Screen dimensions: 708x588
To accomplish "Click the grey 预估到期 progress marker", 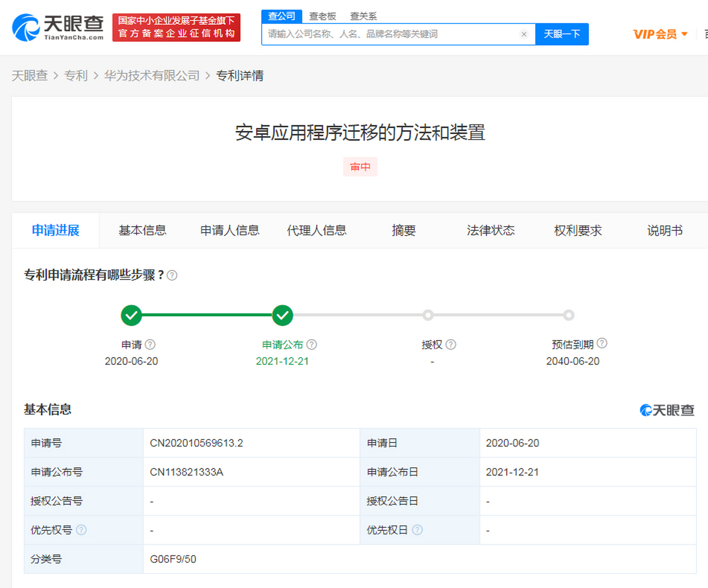I will tap(569, 315).
